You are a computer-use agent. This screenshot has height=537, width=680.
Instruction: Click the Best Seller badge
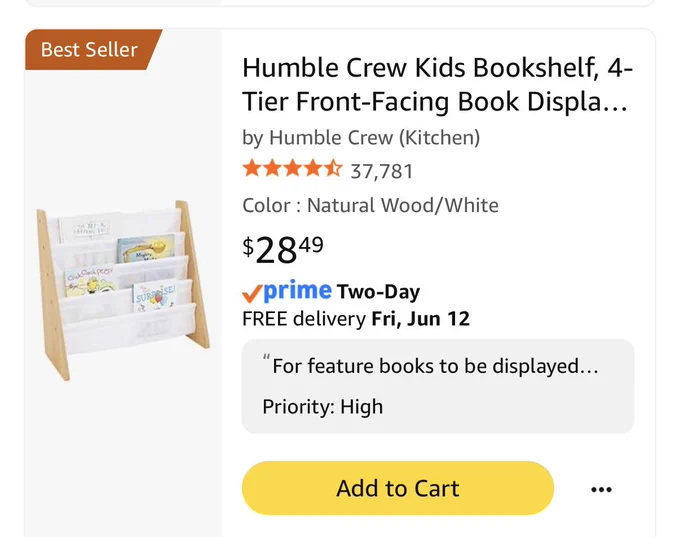tap(90, 49)
